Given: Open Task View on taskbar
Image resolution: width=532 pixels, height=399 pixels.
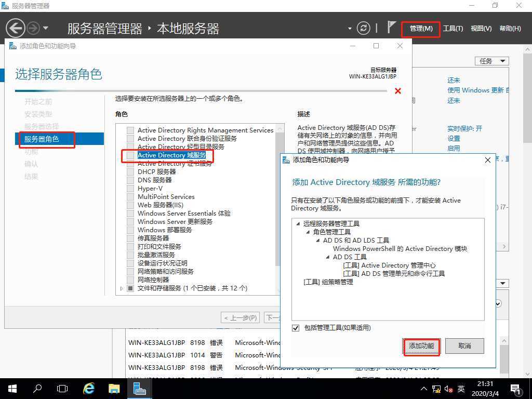Looking at the screenshot, I should pyautogui.click(x=62, y=389).
